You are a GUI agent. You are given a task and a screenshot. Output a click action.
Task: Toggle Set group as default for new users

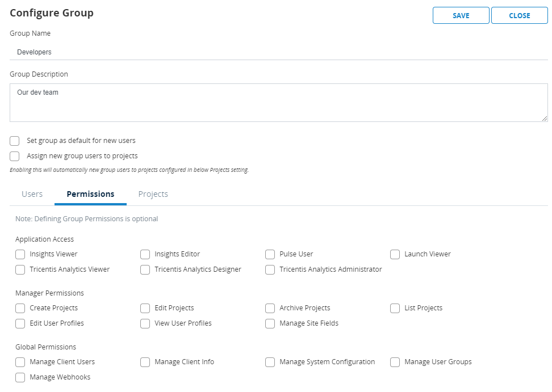coord(15,141)
